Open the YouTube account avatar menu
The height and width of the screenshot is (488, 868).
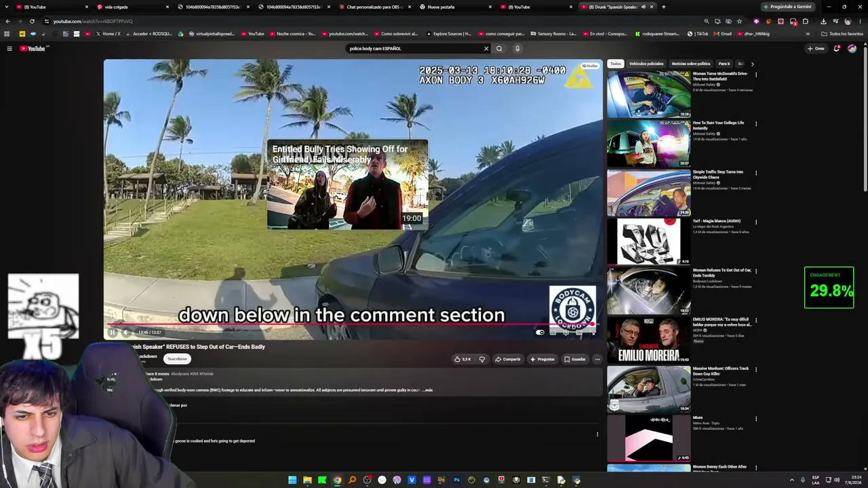[x=852, y=49]
